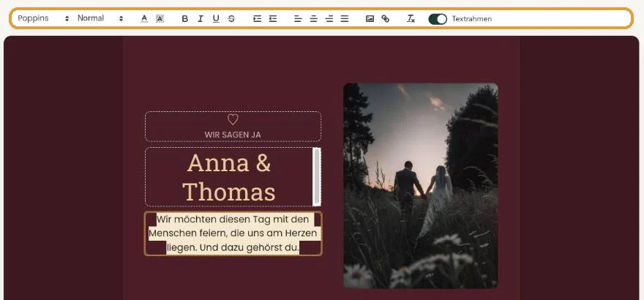Viewport: 644px width, 300px height.
Task: Open the Normal text size dropdown
Action: click(x=100, y=18)
